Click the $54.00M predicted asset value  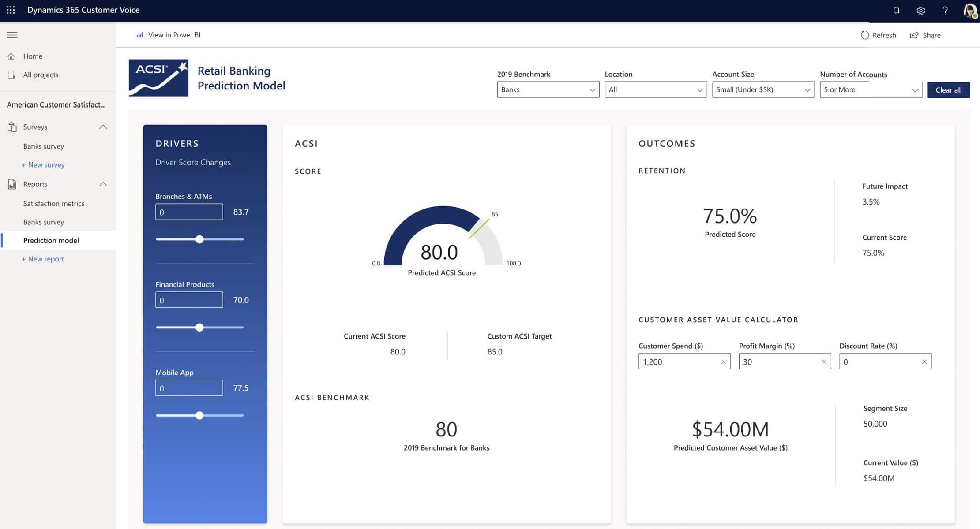click(730, 429)
